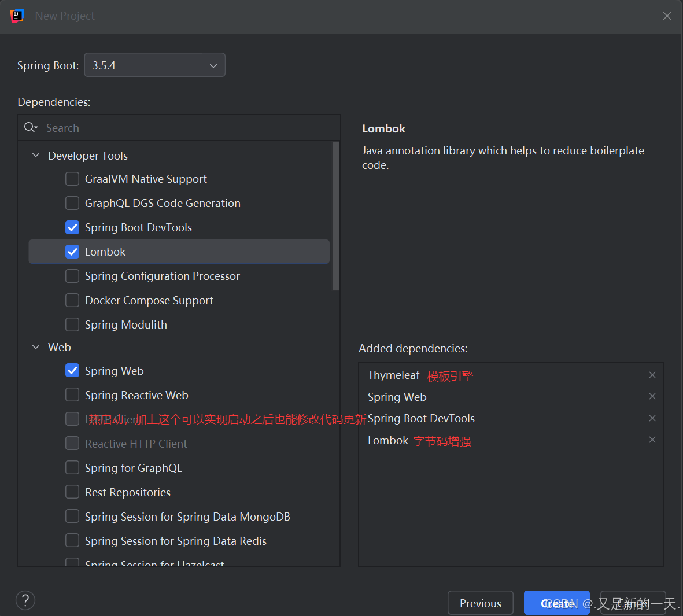Open the help question mark button
Screen dimensions: 683x616
(25, 600)
